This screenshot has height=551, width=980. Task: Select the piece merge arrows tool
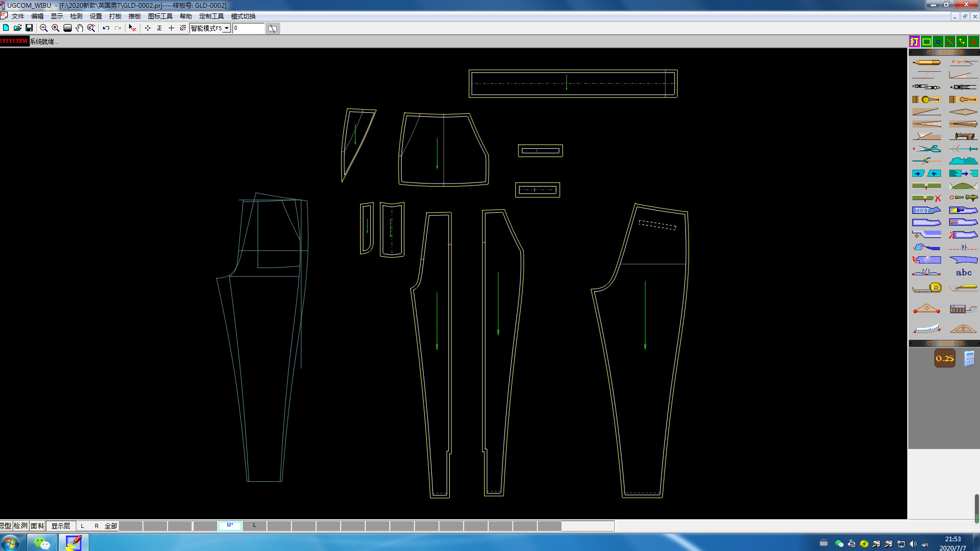(x=926, y=173)
